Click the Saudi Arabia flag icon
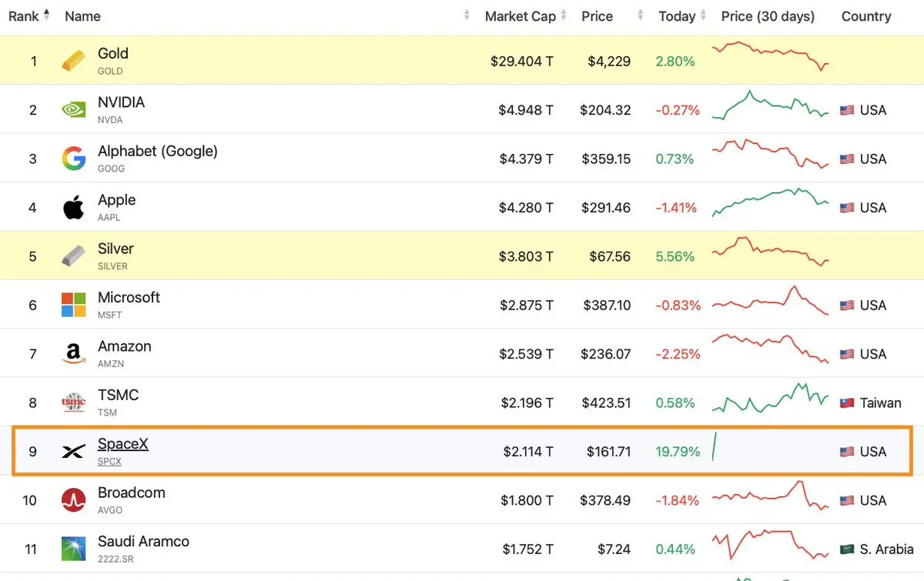924x581 pixels. pyautogui.click(x=847, y=549)
